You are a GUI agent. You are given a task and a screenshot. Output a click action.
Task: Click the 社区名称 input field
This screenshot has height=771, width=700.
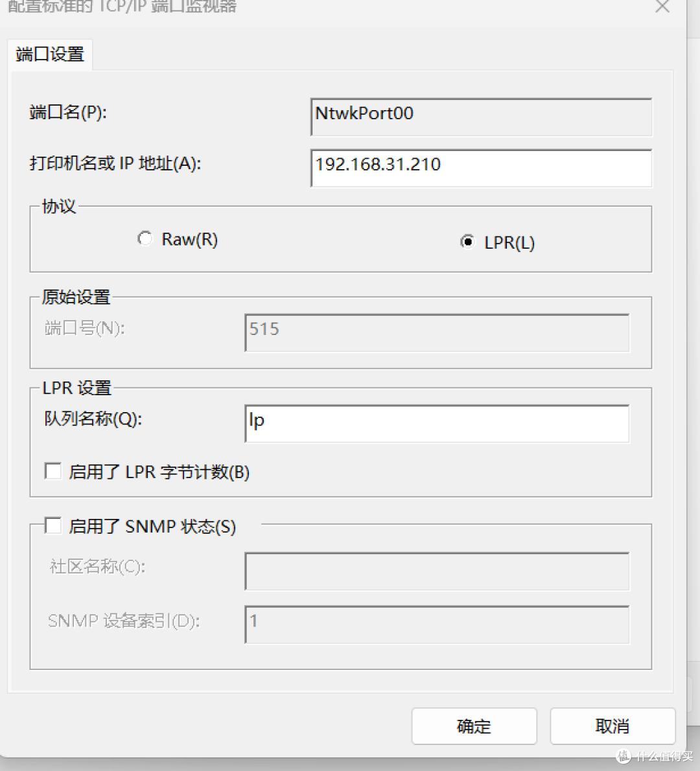click(436, 571)
